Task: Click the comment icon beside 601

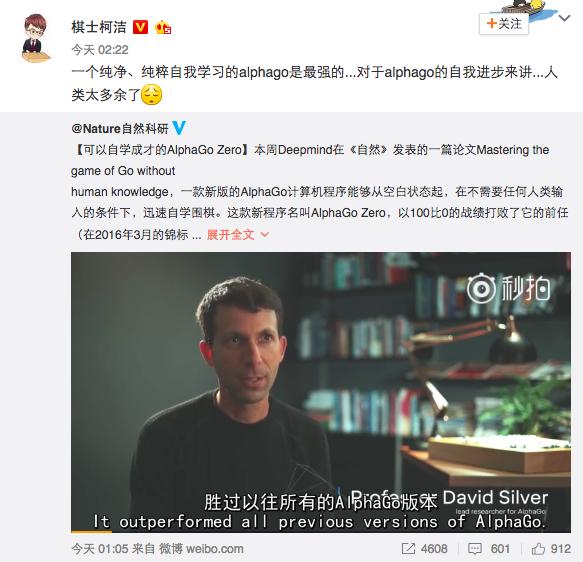Action: [x=475, y=549]
